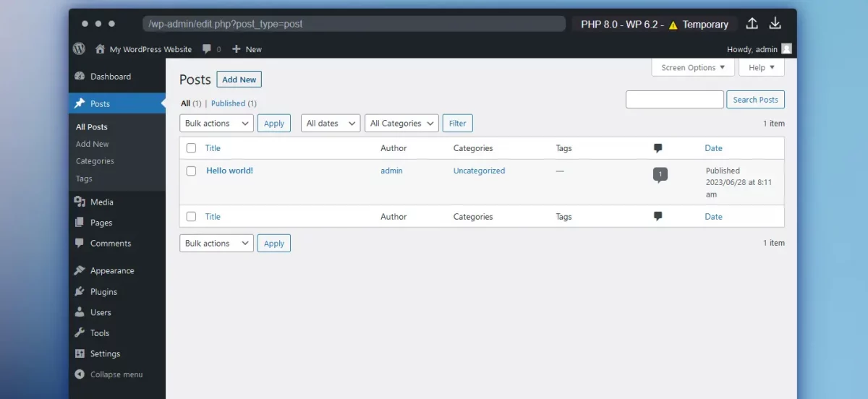
Task: Toggle select-all checkbox in table footer
Action: click(x=191, y=216)
